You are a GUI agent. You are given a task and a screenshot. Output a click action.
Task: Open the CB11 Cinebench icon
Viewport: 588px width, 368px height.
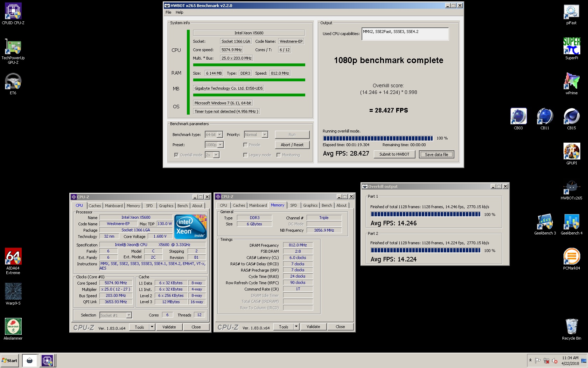coord(545,119)
